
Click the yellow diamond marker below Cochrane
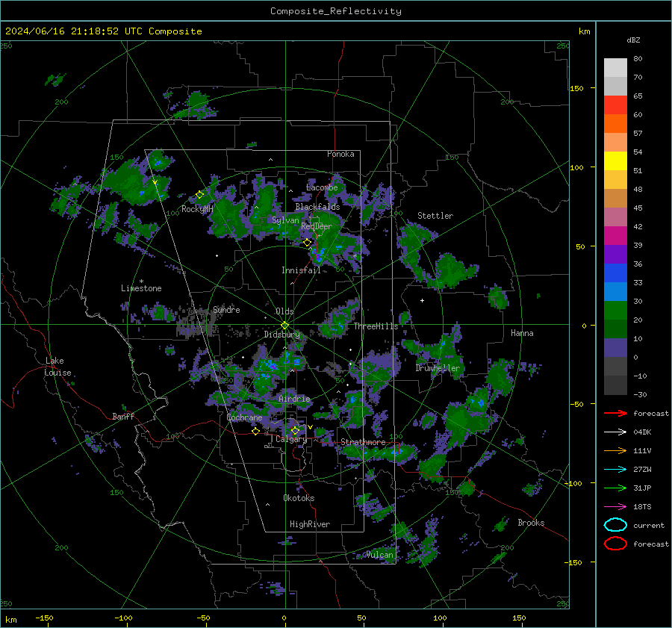tap(255, 432)
